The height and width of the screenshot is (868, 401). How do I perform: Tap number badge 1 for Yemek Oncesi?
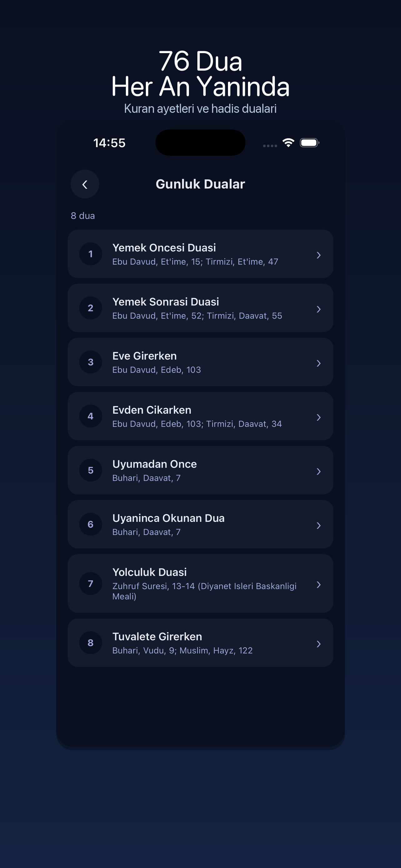(x=91, y=254)
